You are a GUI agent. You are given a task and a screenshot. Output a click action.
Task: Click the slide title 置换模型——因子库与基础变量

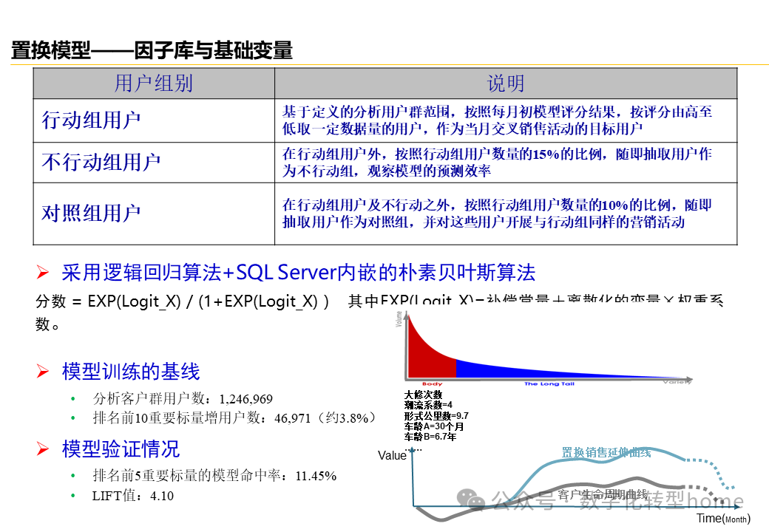(x=152, y=50)
